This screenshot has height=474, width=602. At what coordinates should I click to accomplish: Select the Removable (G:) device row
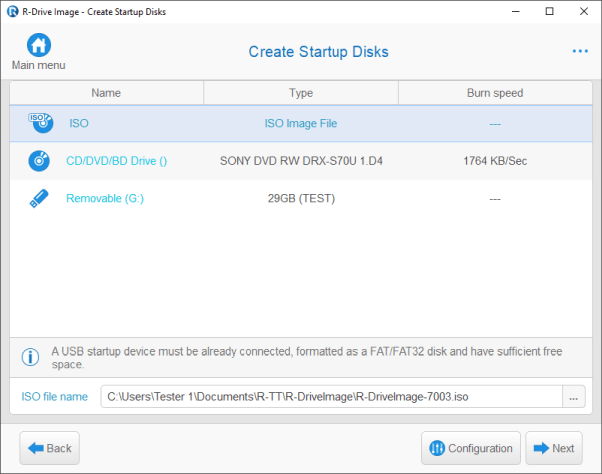[105, 198]
